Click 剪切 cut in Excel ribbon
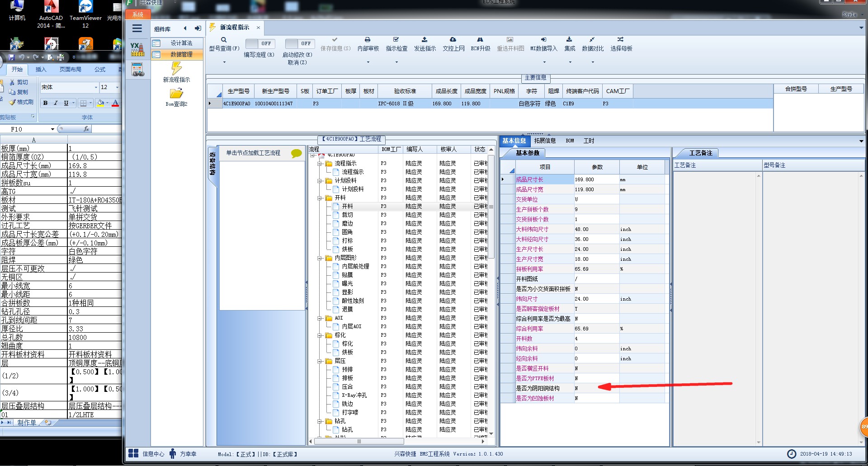The image size is (868, 466). click(x=19, y=82)
